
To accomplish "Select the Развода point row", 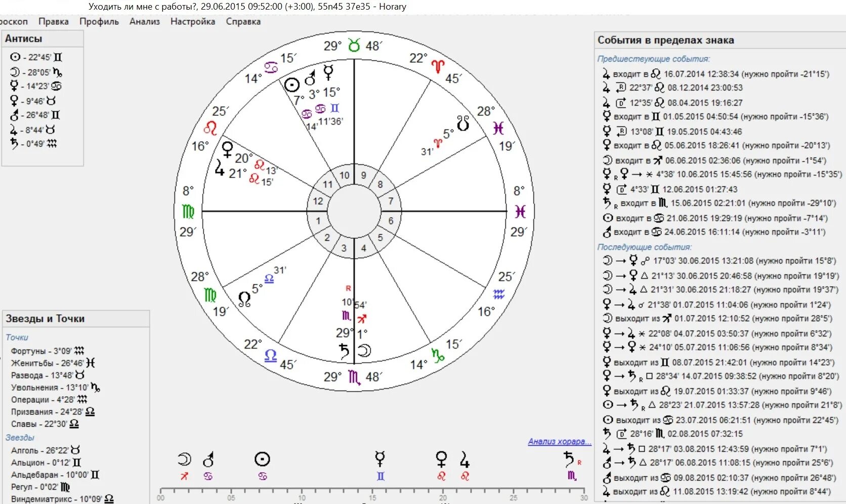I will 47,375.
